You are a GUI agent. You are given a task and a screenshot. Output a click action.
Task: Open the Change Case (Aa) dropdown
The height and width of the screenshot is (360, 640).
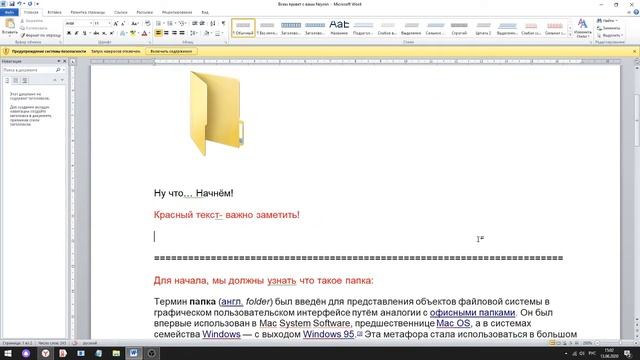(x=135, y=24)
